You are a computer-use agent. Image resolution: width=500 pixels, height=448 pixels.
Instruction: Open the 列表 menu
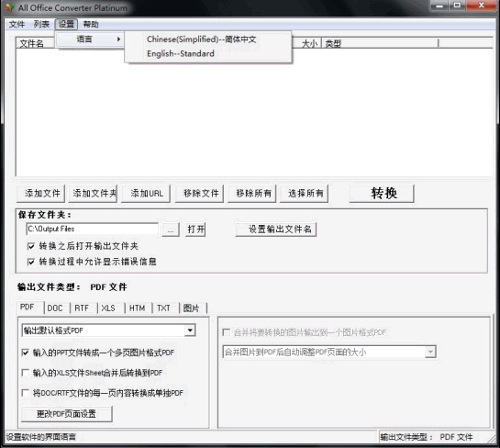point(41,24)
